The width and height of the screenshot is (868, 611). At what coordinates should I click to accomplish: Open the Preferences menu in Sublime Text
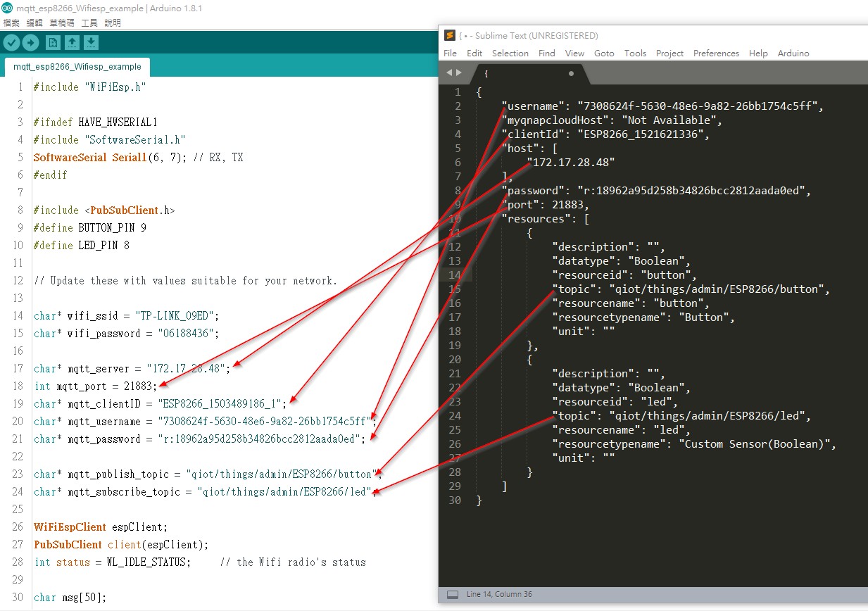pyautogui.click(x=716, y=53)
